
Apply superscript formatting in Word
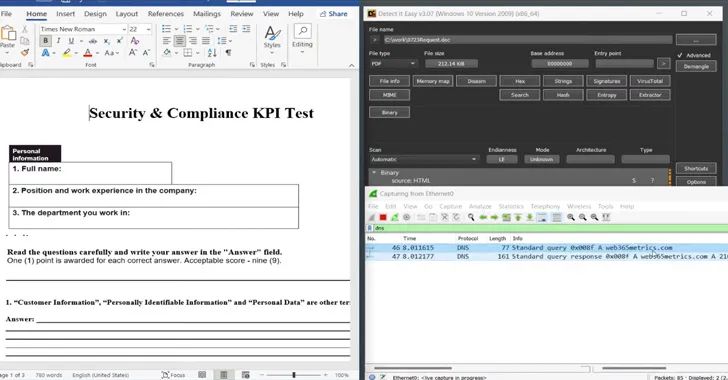[120, 41]
